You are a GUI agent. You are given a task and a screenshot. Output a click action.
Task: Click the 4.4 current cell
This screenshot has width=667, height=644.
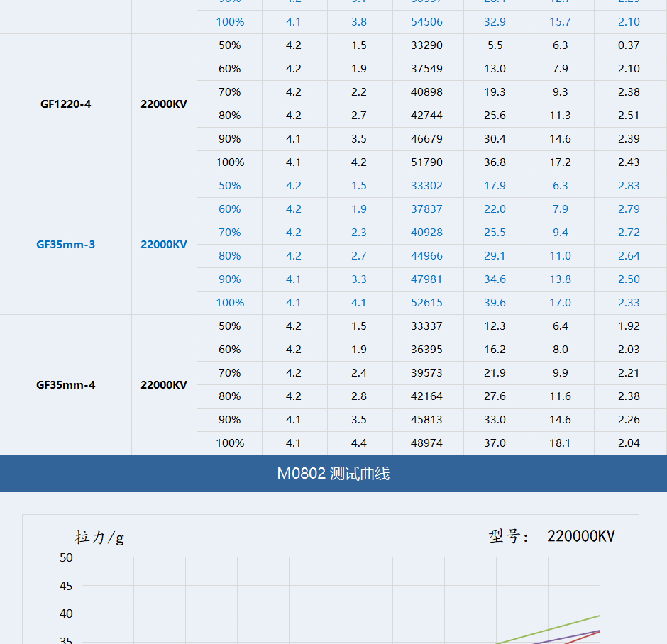[359, 443]
